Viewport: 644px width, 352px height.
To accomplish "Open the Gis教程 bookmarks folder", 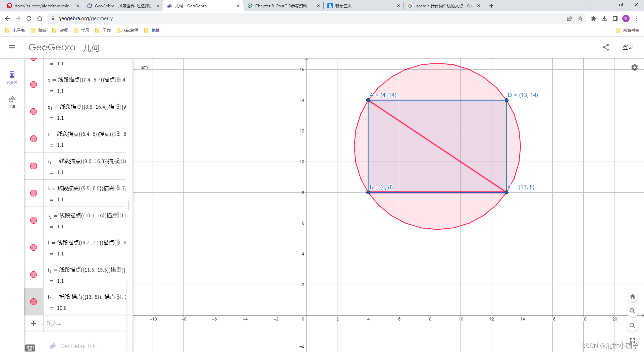I will click(x=127, y=30).
